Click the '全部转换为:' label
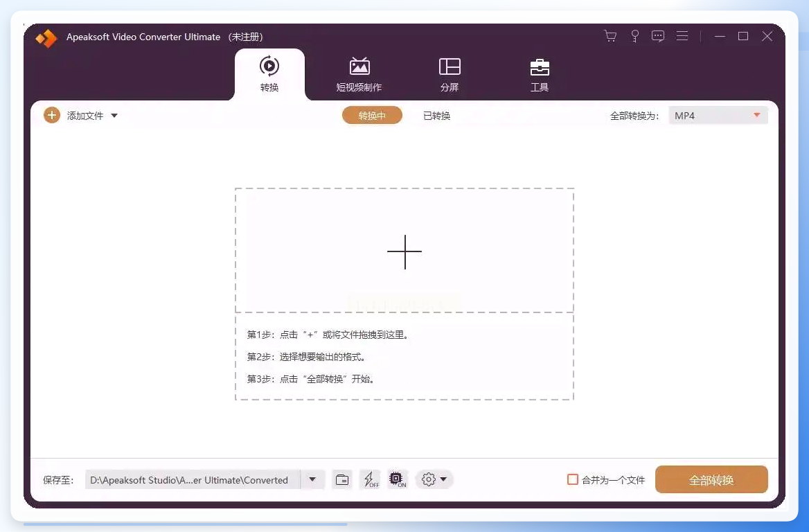 (634, 116)
